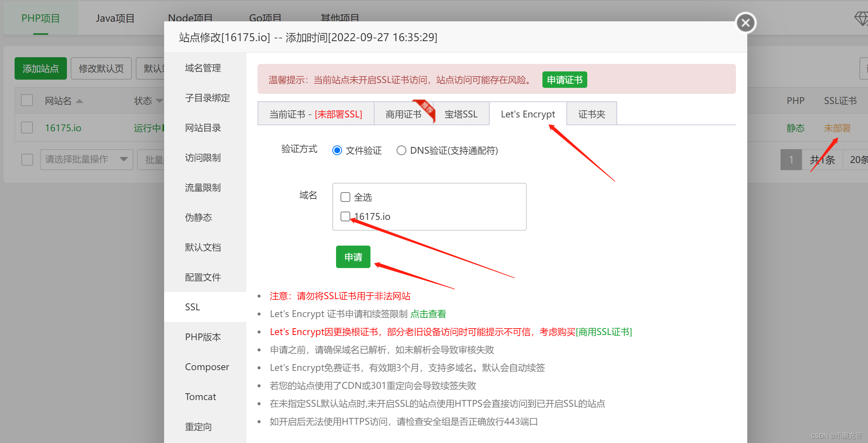
Task: Select the file verification radio button
Action: (337, 150)
